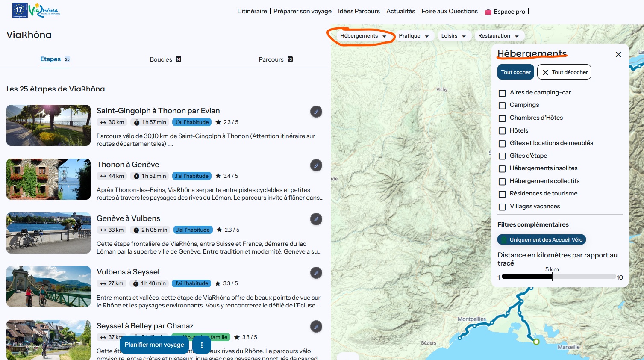The image size is (644, 360).
Task: Click the 2 h 05 min duration badge
Action: 150,230
